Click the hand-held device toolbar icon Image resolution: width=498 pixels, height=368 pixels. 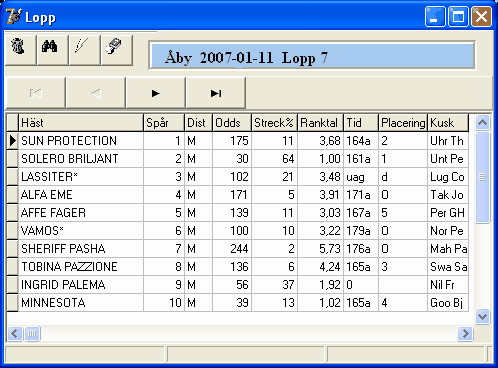pyautogui.click(x=116, y=49)
